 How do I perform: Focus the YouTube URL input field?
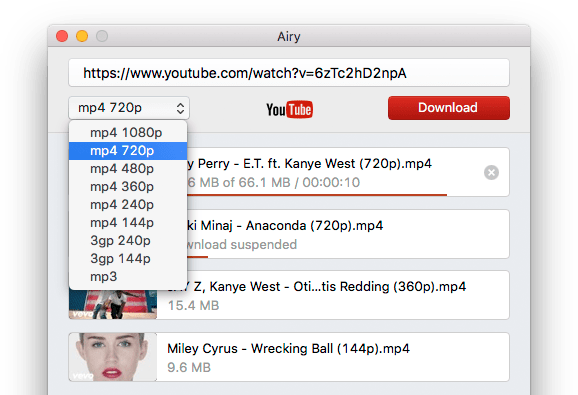click(x=289, y=73)
